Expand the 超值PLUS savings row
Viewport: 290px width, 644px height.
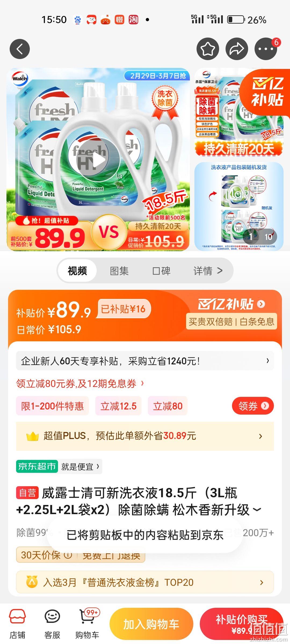click(x=145, y=436)
